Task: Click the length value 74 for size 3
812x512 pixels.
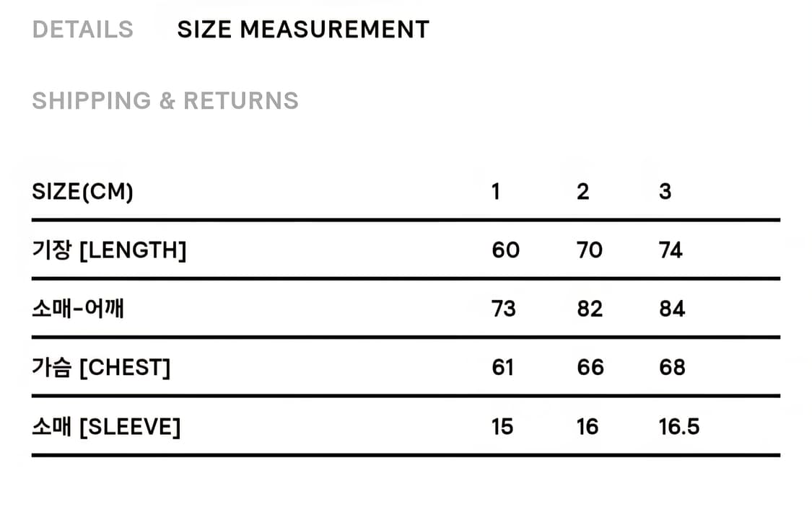Action: (x=671, y=250)
